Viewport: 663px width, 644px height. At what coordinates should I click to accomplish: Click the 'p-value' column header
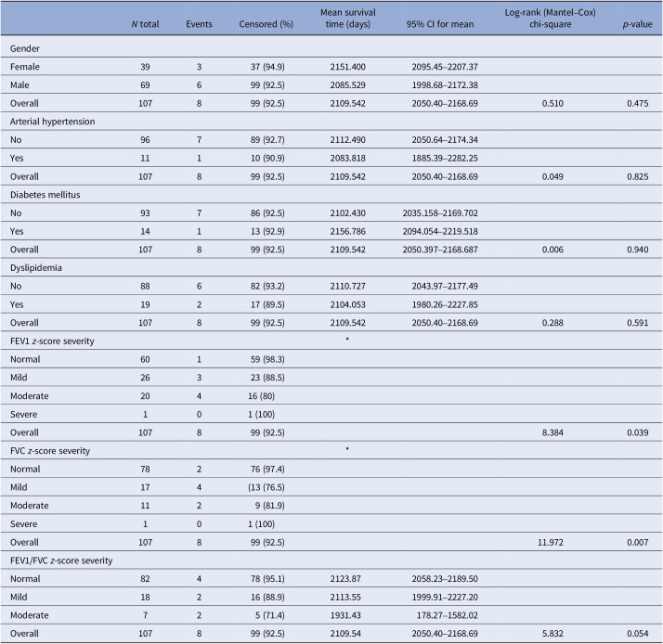[638, 24]
